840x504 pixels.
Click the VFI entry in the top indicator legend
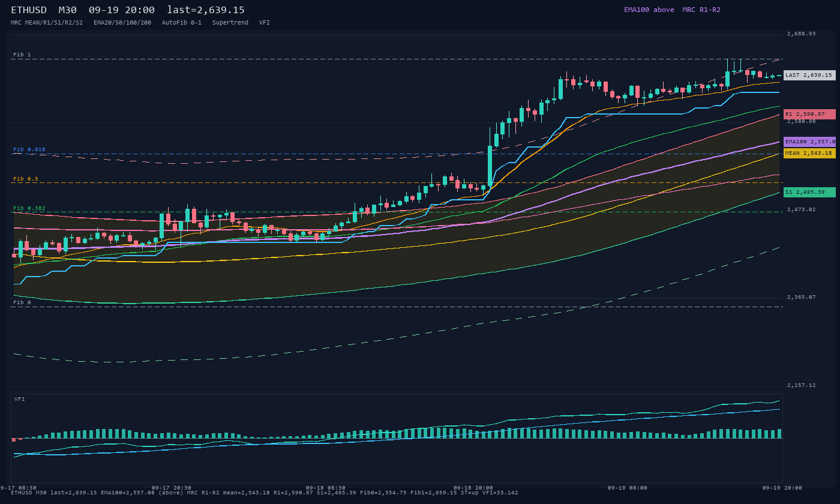[x=265, y=23]
